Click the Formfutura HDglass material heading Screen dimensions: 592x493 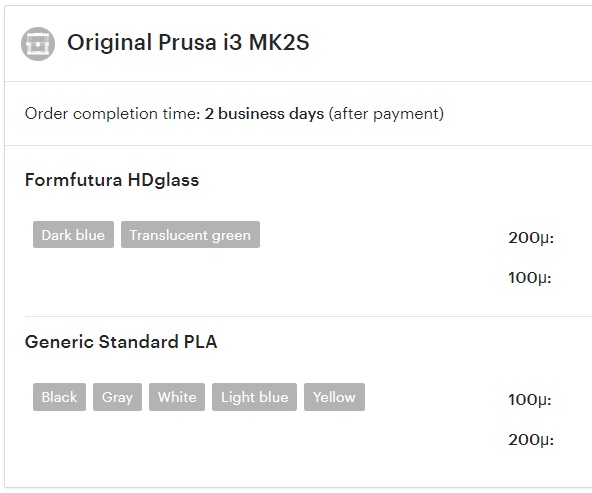112,180
